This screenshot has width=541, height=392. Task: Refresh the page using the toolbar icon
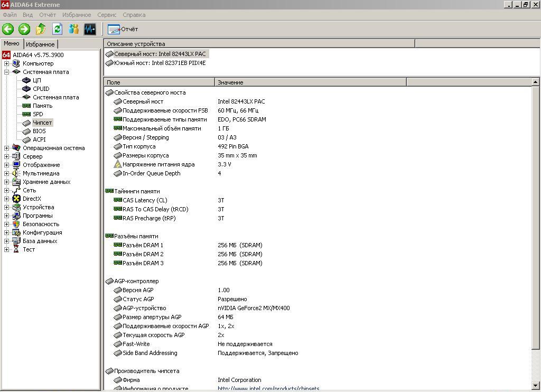point(57,29)
